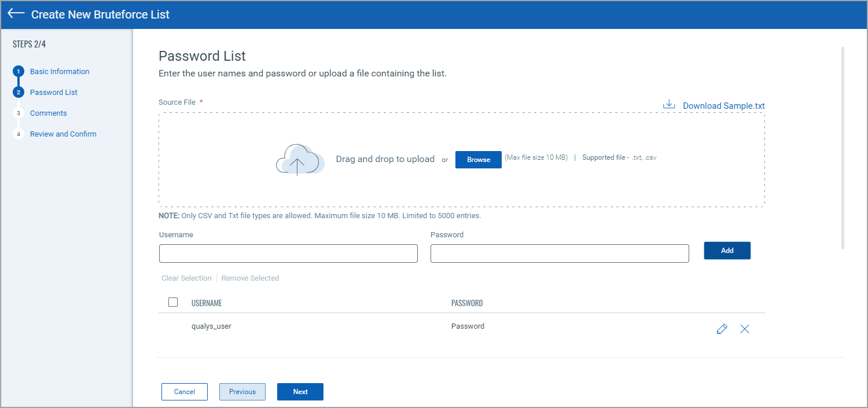Go to Basic Information step

60,72
